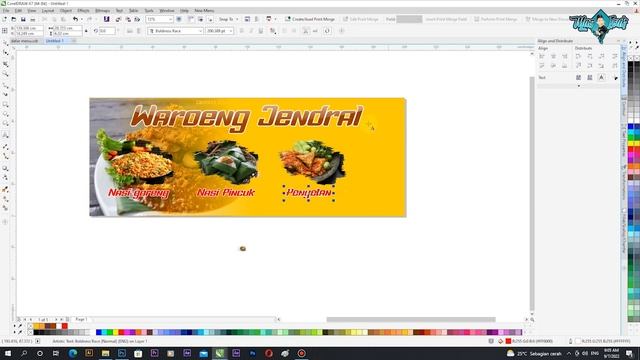
Task: Pick yellow swatch in right-side palette
Action: point(631,144)
